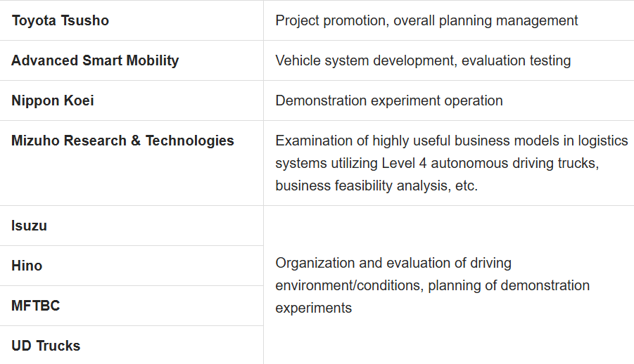Viewport: 634px width, 364px height.
Task: Select the UD Trucks cell
Action: click(x=46, y=346)
